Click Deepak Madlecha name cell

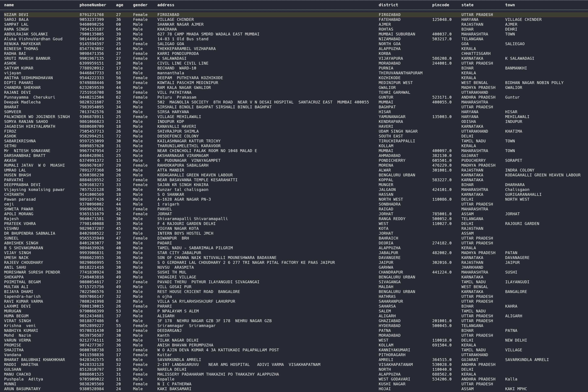22,102
